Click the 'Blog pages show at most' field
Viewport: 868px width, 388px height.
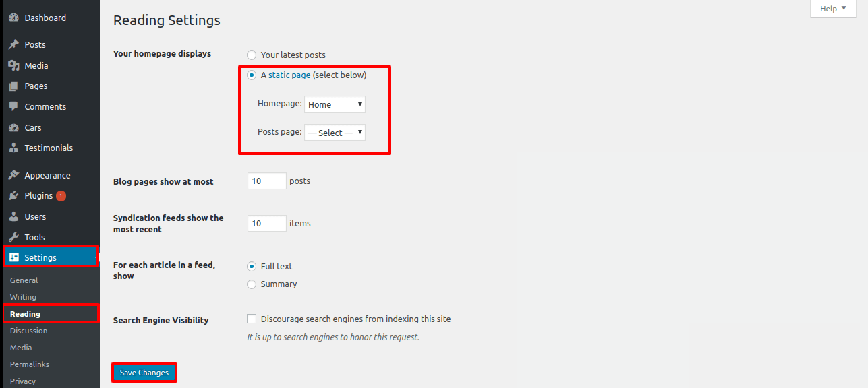click(x=266, y=181)
